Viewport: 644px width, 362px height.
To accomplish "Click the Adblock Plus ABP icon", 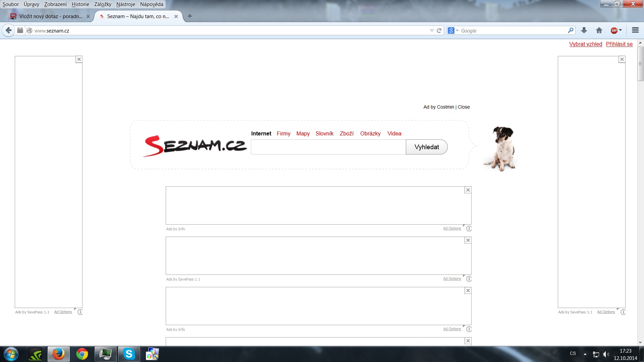I will click(614, 31).
